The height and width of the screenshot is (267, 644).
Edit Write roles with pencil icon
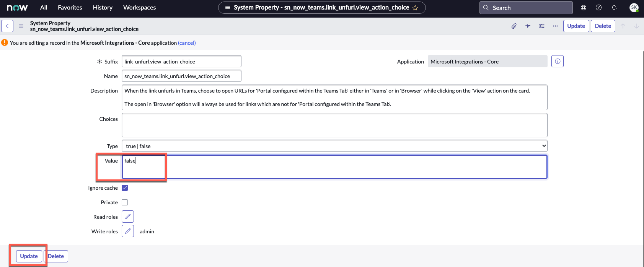point(128,231)
